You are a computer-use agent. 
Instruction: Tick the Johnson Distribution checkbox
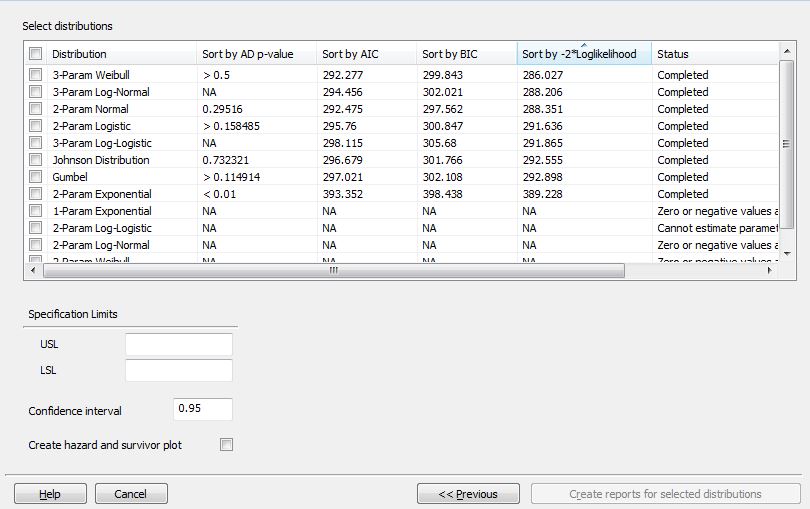click(36, 160)
